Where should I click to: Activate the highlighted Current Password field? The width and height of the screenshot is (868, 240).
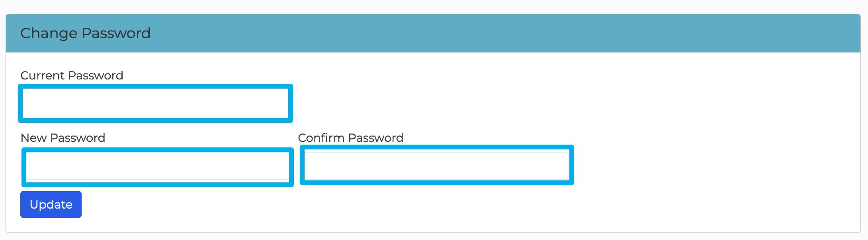coord(155,104)
